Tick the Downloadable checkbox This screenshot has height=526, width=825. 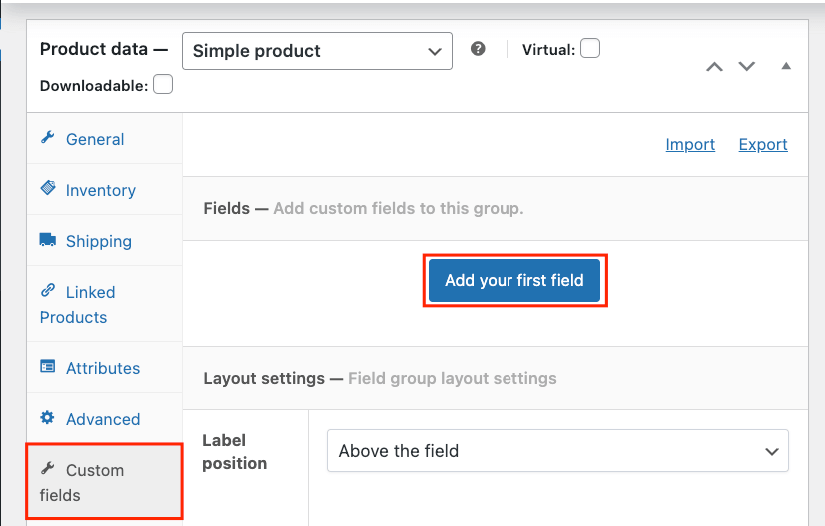[x=163, y=85]
